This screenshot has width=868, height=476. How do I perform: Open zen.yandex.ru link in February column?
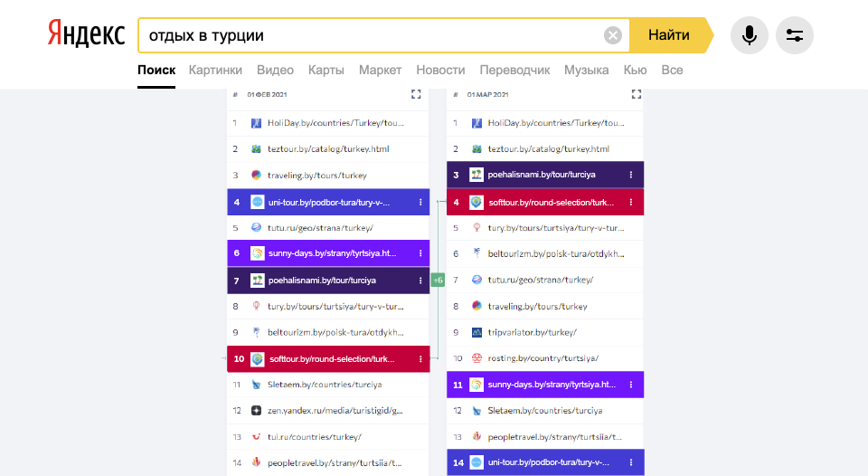(335, 411)
